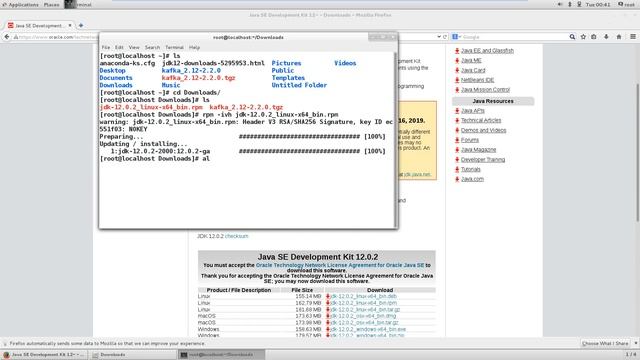Click Bluetooth icon in top panel
640x360 pixels.
click(x=570, y=4)
